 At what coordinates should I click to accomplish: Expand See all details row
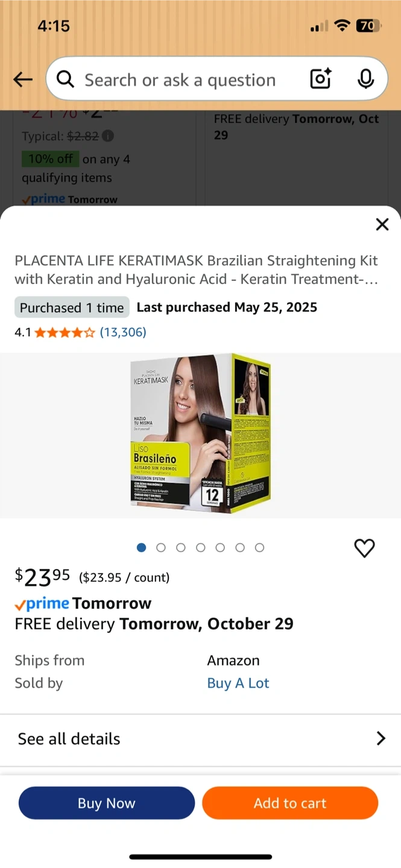[200, 739]
